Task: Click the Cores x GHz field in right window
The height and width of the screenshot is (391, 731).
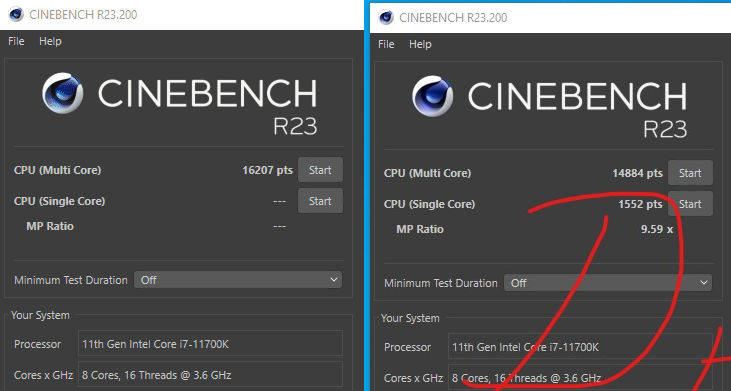Action: [580, 378]
